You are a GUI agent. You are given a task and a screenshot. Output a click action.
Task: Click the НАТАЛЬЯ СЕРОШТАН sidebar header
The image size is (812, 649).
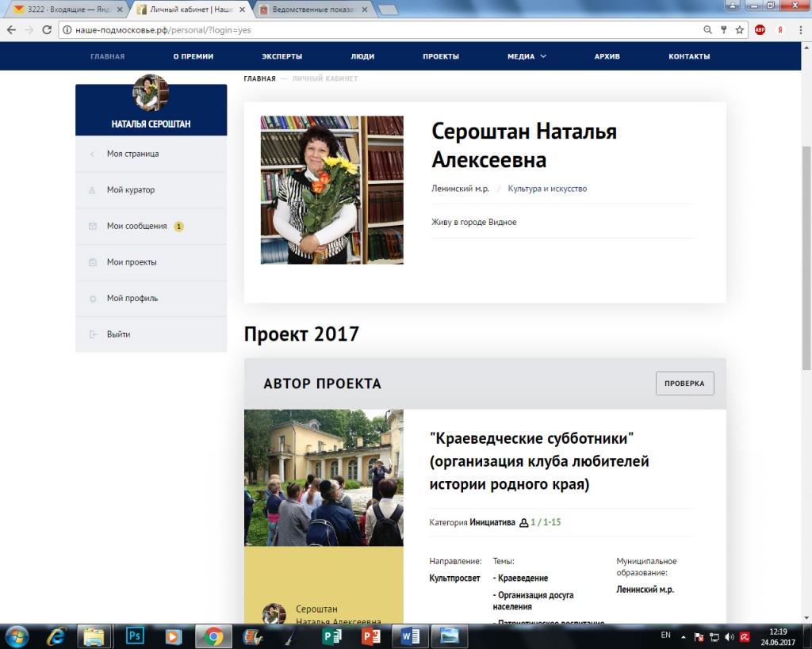151,124
